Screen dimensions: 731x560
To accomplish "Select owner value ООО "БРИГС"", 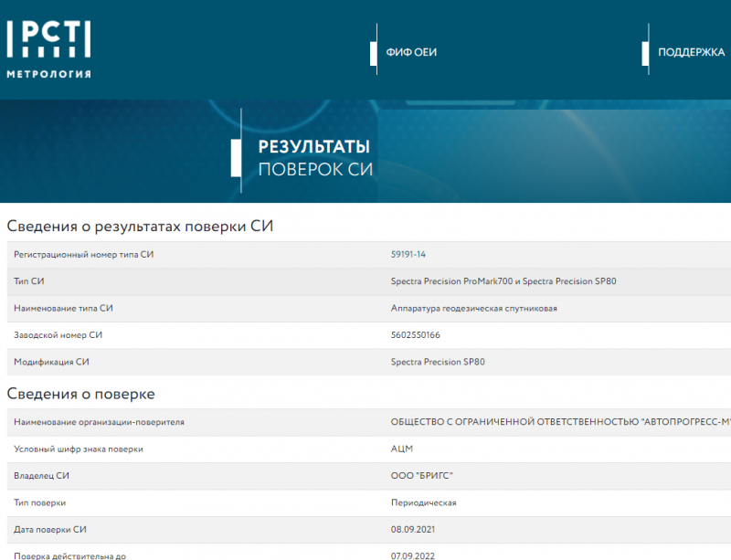I will point(422,476).
